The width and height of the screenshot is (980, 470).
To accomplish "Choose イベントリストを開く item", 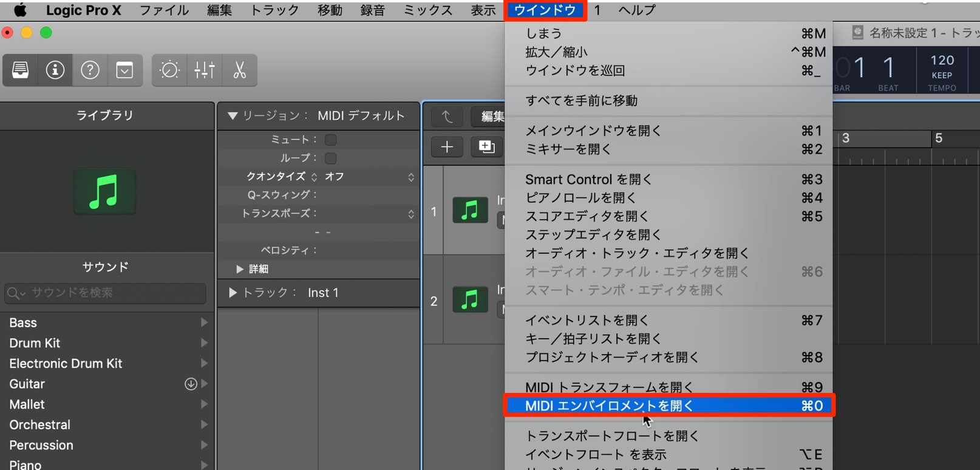I will coord(669,320).
